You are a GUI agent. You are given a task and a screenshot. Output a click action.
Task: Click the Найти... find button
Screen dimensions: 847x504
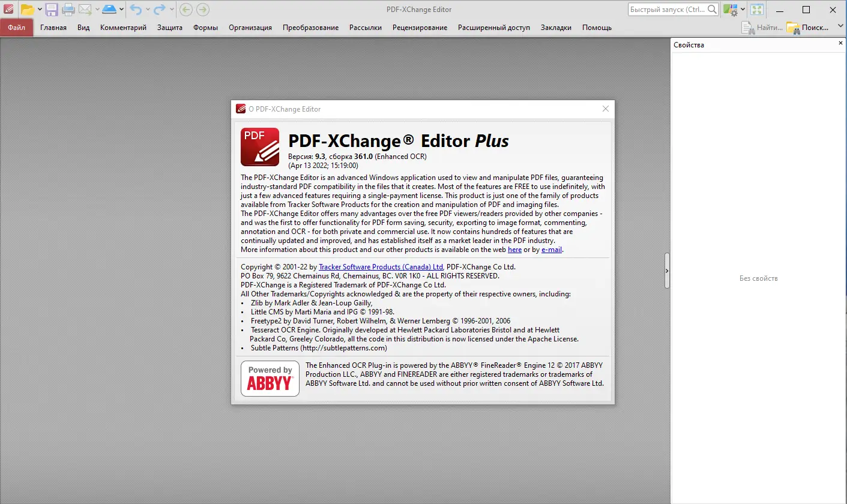coord(762,28)
